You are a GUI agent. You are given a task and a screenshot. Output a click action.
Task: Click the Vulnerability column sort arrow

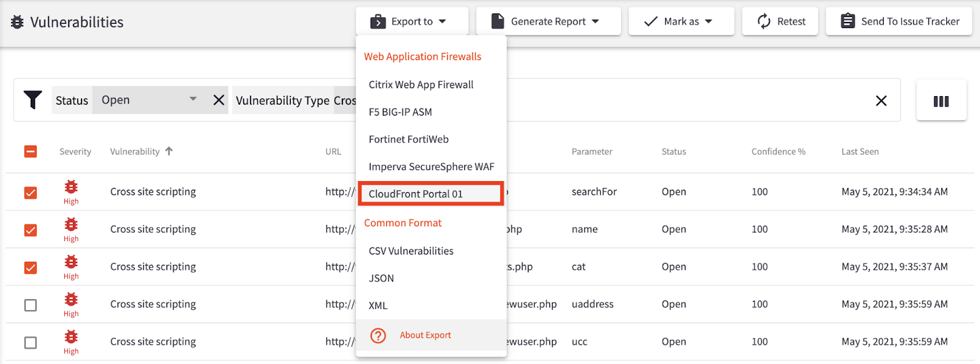tap(169, 151)
